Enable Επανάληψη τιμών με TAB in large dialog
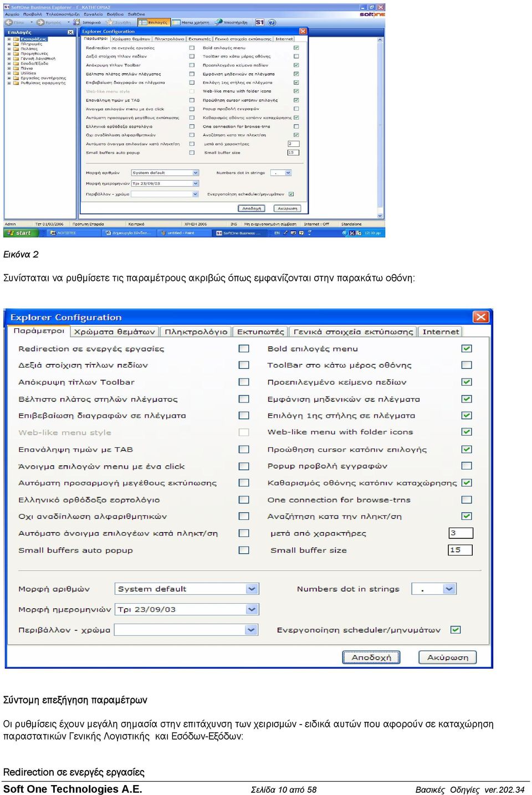The image size is (532, 795). [x=244, y=450]
